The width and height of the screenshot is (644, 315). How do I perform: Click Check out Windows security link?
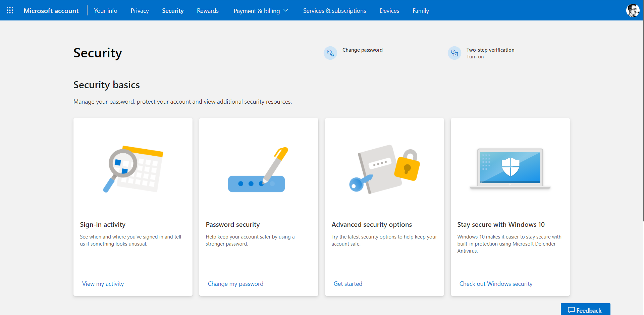(x=496, y=284)
